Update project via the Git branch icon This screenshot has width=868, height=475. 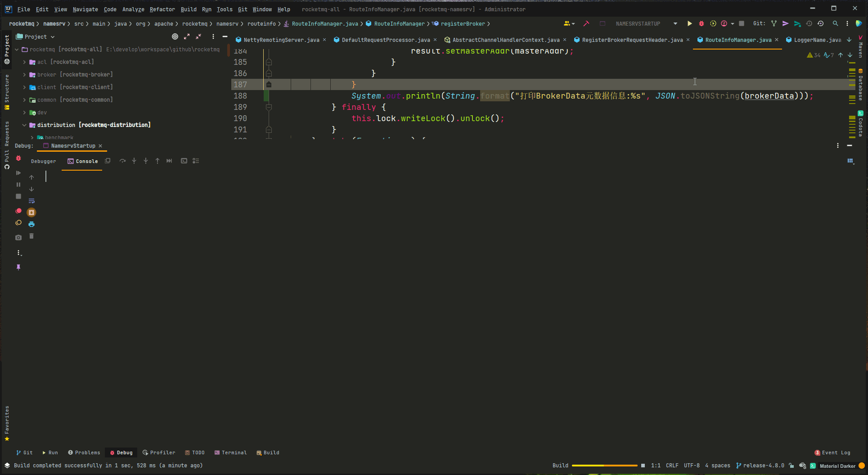(x=774, y=23)
